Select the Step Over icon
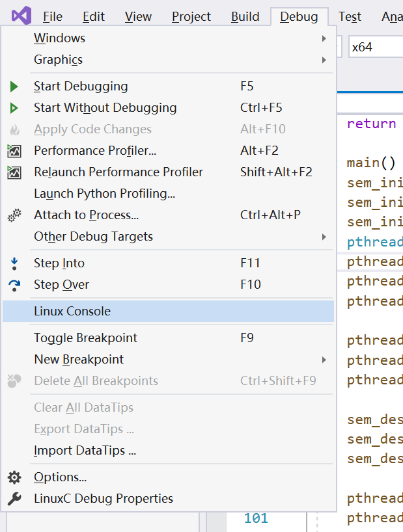 (14, 284)
